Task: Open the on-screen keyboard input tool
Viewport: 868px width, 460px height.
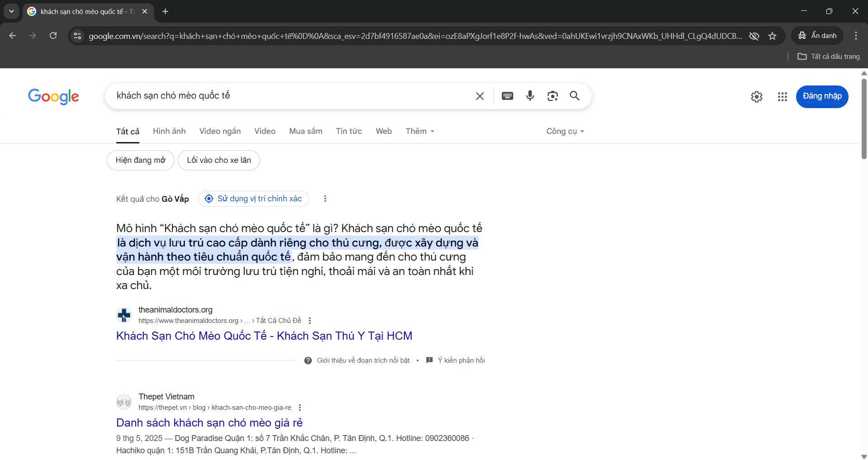Action: (507, 96)
